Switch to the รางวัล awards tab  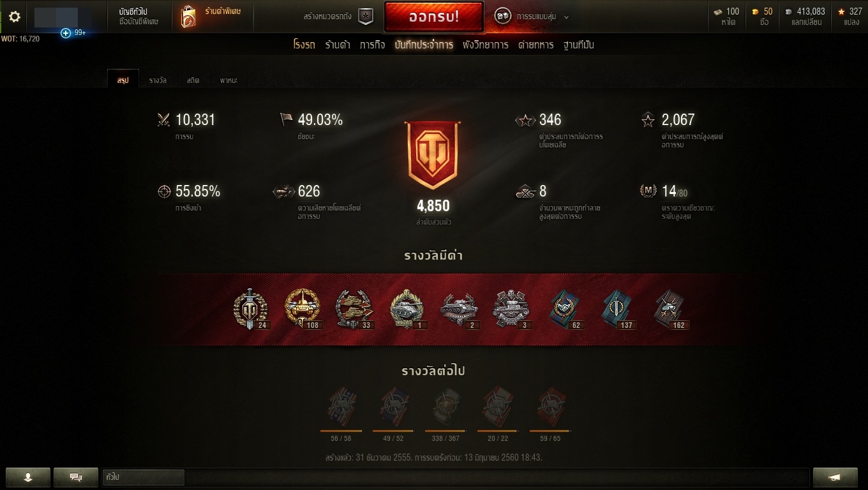click(158, 80)
